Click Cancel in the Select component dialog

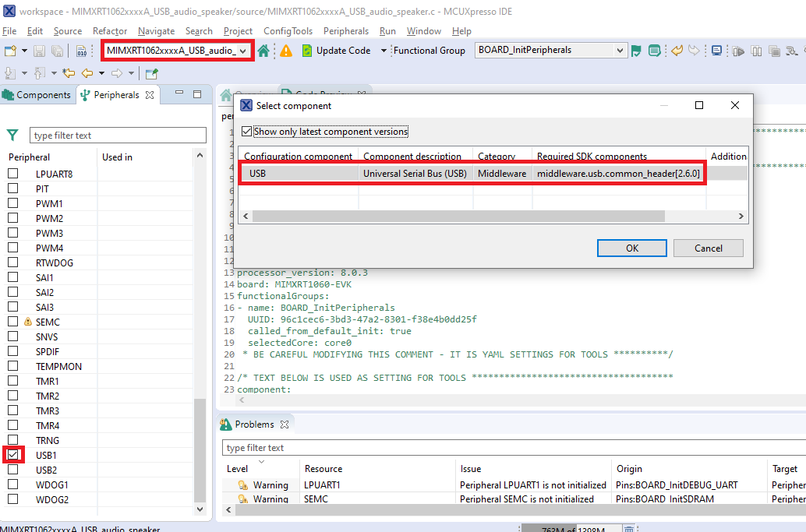click(x=708, y=248)
